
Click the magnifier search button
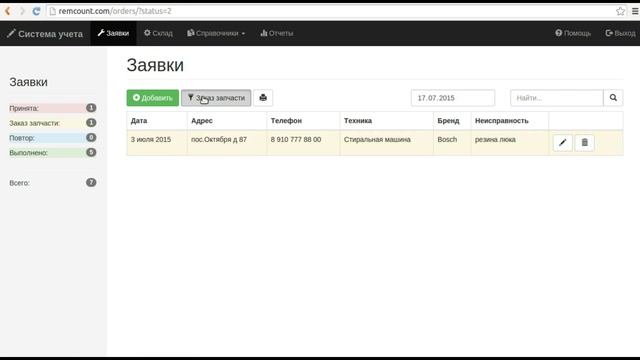click(x=613, y=98)
